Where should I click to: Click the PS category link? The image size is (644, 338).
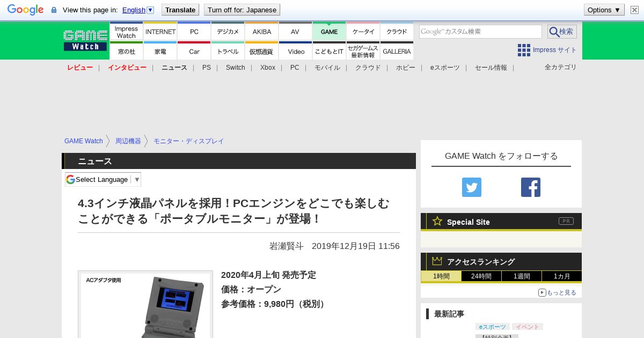pos(207,68)
